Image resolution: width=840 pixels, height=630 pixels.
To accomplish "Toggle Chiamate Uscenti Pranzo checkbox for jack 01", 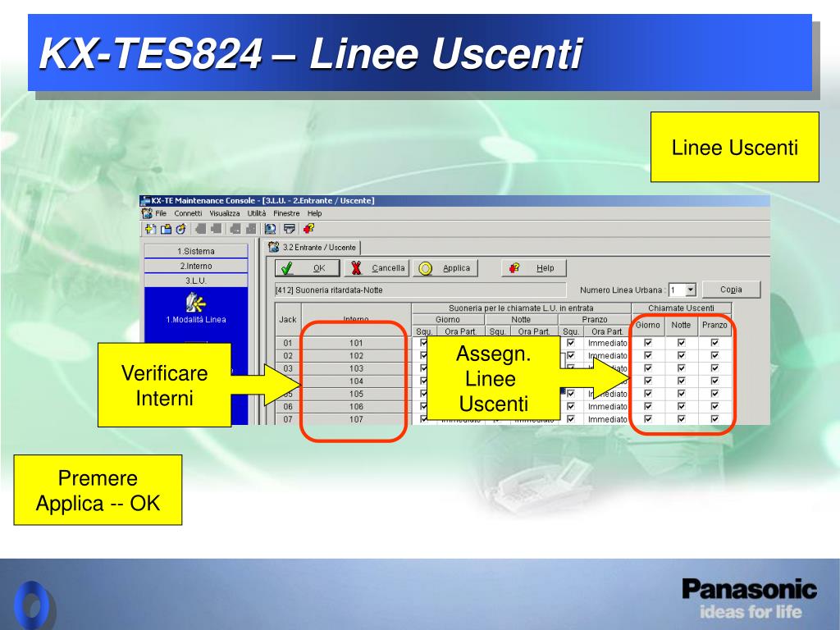I will coord(714,343).
